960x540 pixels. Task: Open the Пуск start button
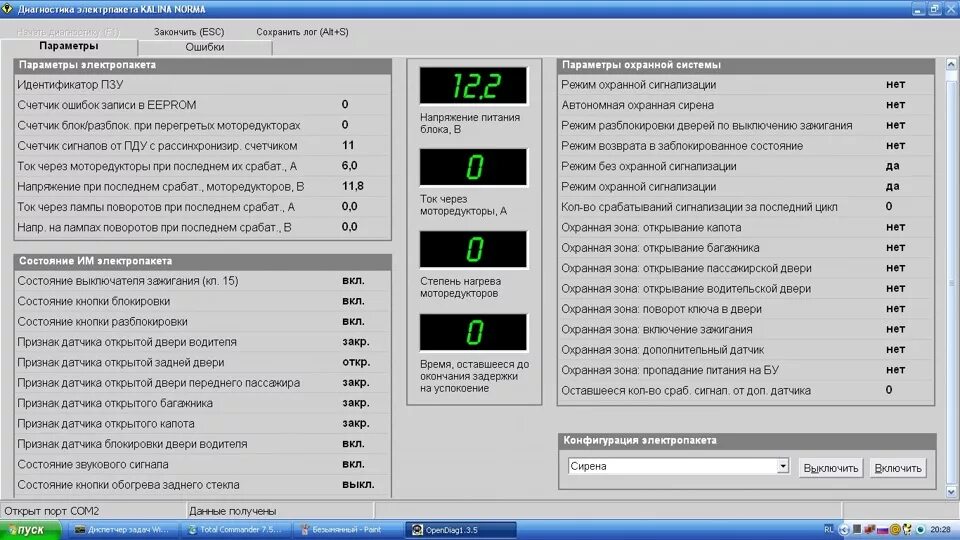pos(30,530)
